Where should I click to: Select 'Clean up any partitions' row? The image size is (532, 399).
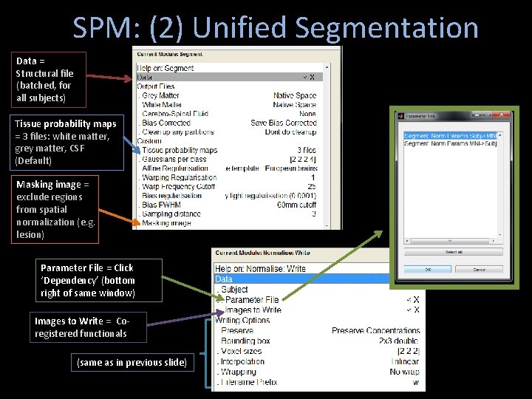[230, 132]
